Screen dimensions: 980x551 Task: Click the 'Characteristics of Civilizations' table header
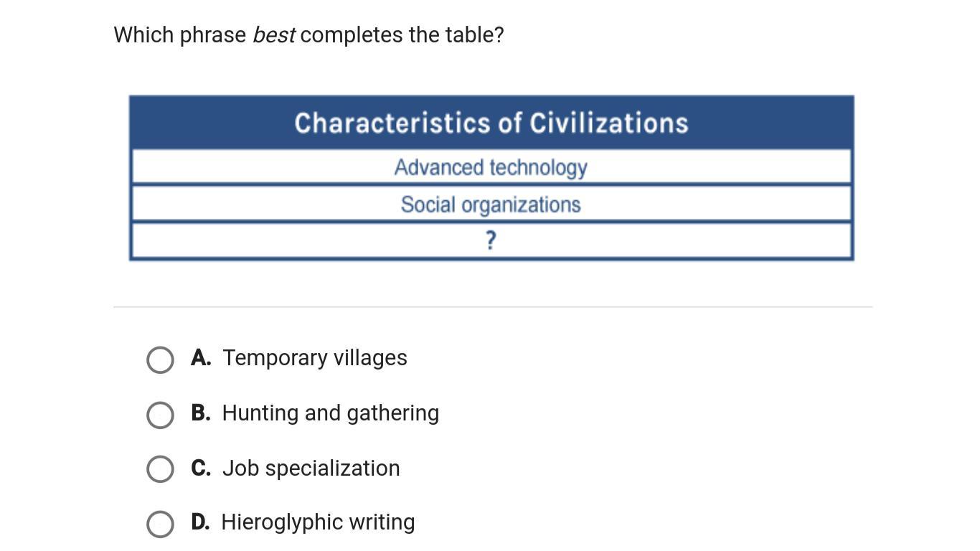[x=491, y=123]
